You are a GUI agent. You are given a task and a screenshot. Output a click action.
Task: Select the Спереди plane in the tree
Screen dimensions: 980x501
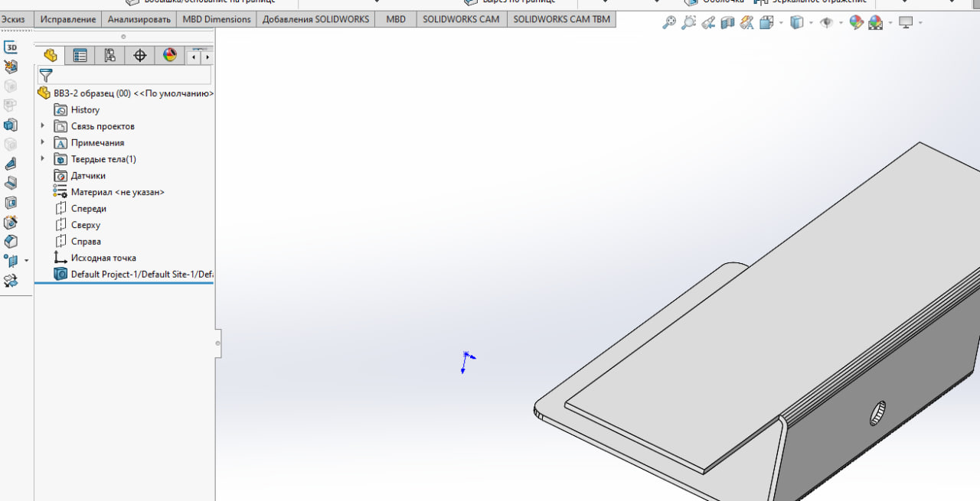(x=88, y=209)
